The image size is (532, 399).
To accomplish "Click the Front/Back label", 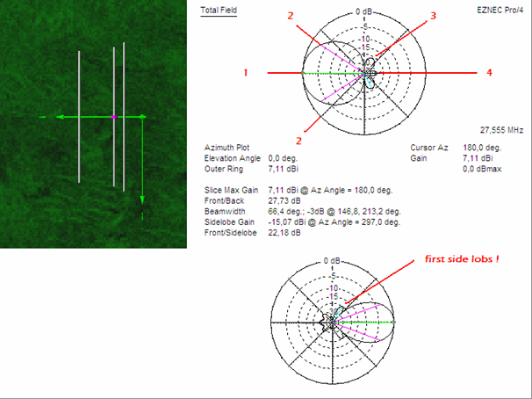I will (x=224, y=200).
